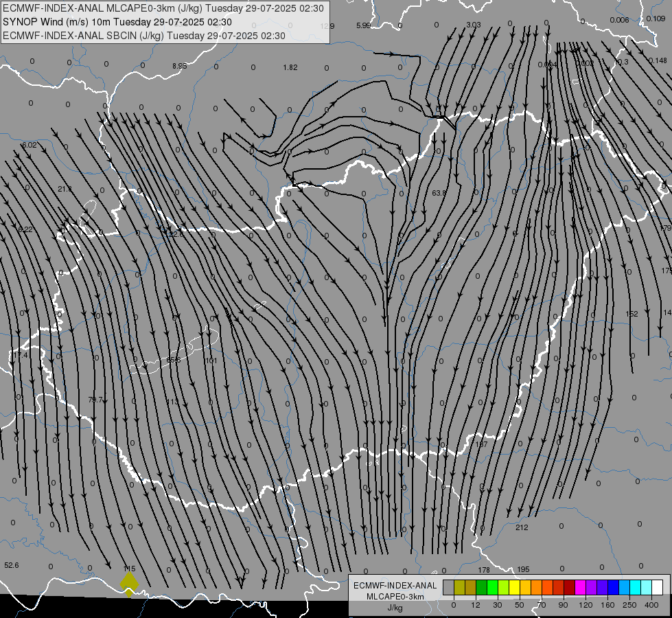672x618 pixels.
Task: Click the map value 0.148
Action: click(x=658, y=60)
